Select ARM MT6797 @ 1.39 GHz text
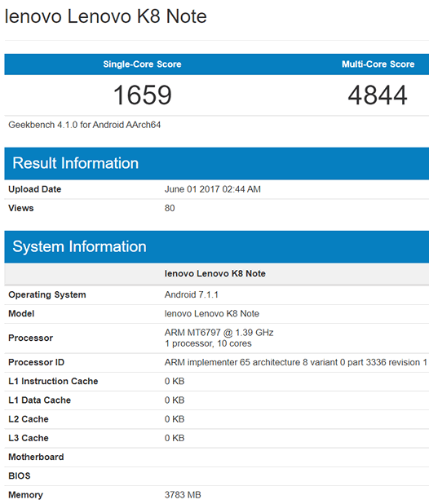This screenshot has width=429, height=504. click(x=219, y=333)
